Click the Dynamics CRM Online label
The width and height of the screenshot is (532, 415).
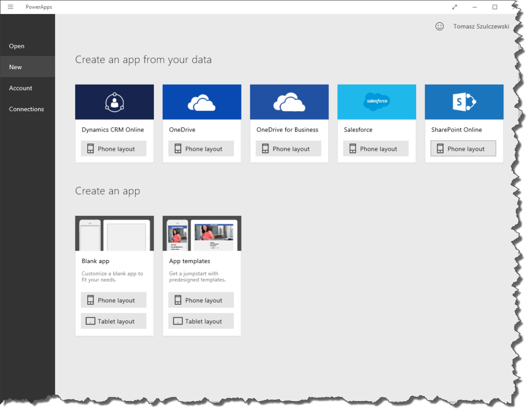pyautogui.click(x=113, y=129)
